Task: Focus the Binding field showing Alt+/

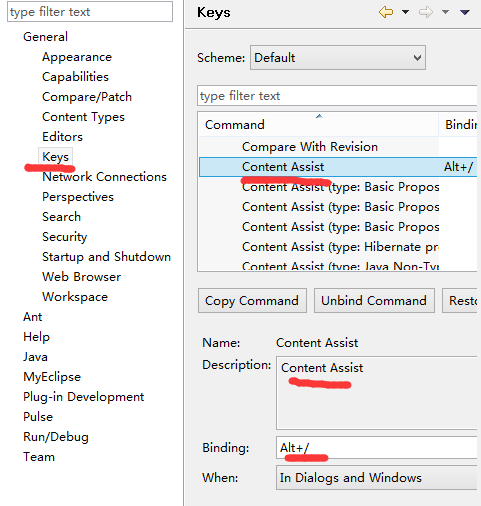Action: point(378,448)
